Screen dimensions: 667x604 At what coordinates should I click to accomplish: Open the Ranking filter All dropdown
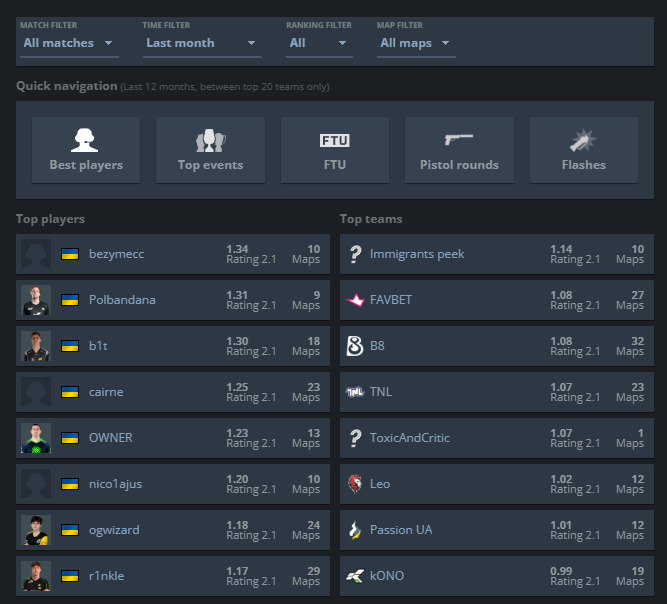tap(319, 43)
